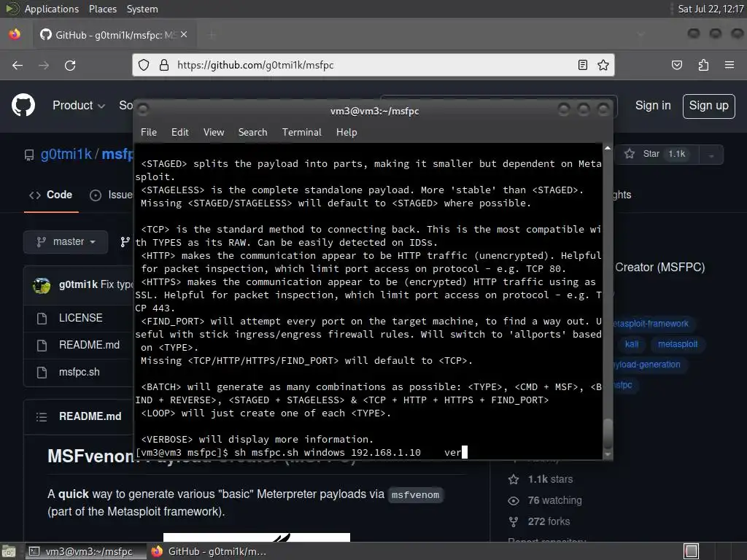The width and height of the screenshot is (747, 560).
Task: Click the metasploit topic tag
Action: click(678, 344)
